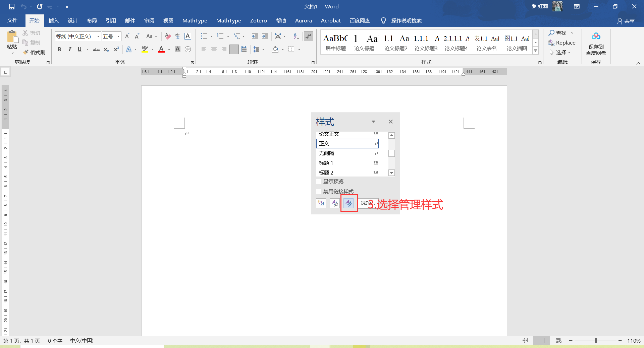This screenshot has height=348, width=644.
Task: Enable the 显示预览 checkbox
Action: tap(318, 181)
